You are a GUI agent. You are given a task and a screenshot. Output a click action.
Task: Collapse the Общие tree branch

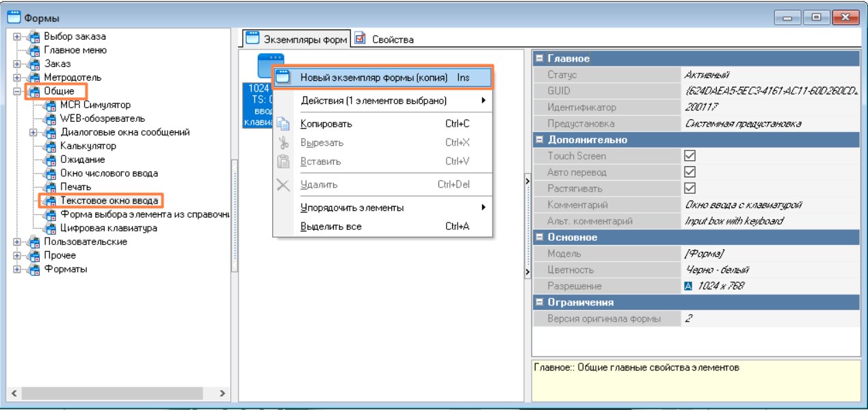coord(16,92)
